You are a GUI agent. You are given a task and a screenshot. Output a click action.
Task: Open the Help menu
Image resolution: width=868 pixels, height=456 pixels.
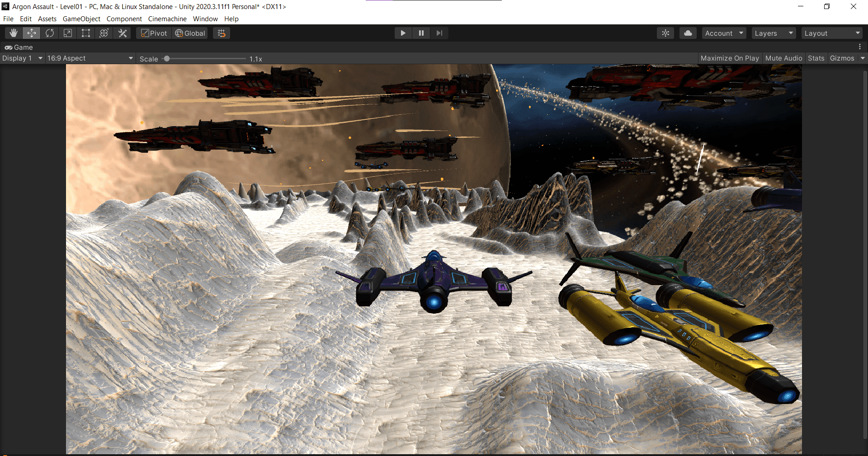[231, 19]
